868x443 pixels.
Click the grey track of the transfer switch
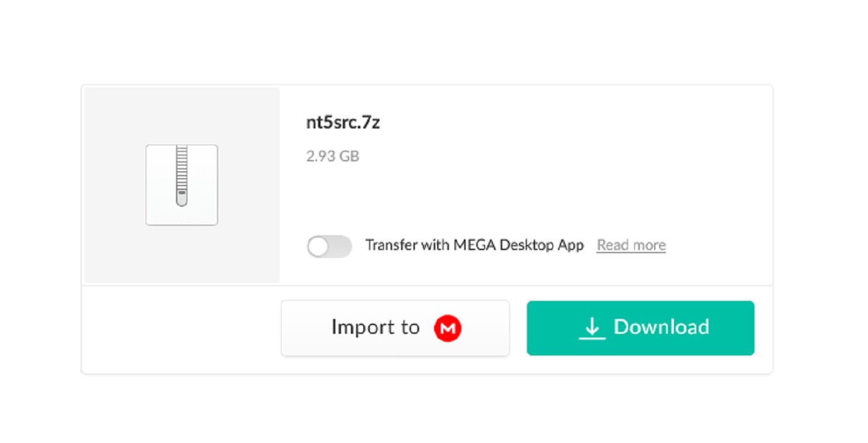pos(342,246)
